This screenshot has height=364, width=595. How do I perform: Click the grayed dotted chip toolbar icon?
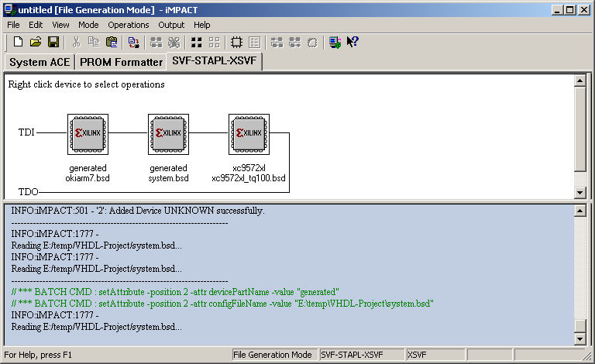tap(312, 42)
